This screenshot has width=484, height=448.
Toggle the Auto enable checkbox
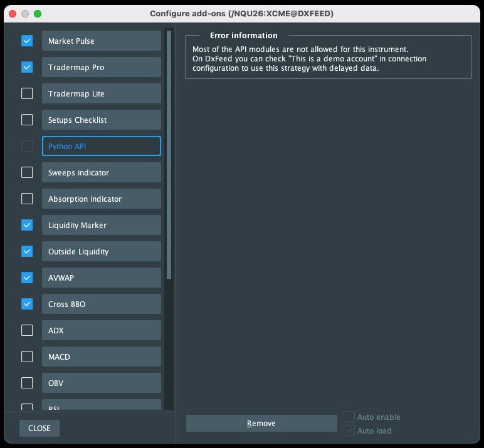349,417
